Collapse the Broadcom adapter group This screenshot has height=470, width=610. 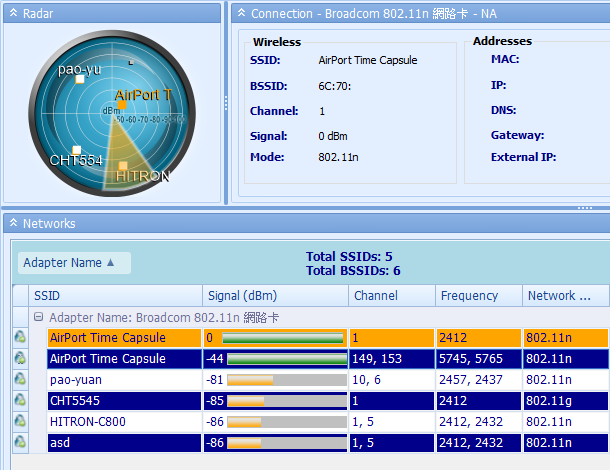[x=38, y=317]
